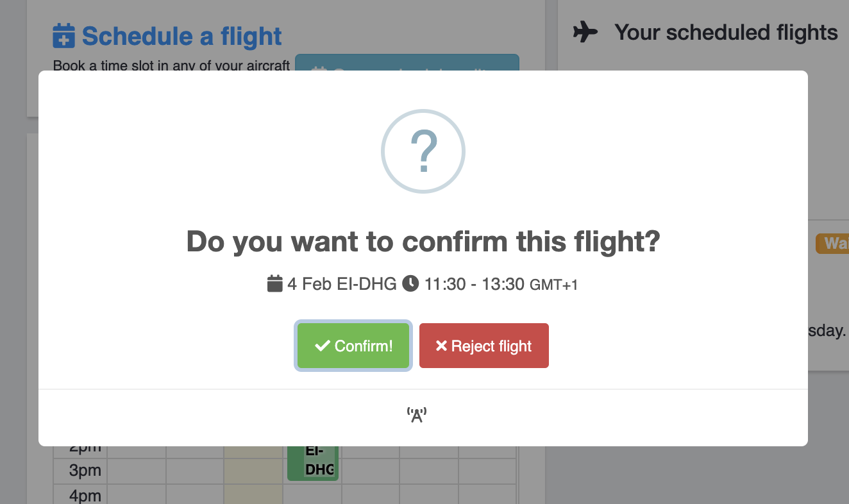The image size is (849, 504).
Task: Click the 4pm time slot label
Action: coord(85,495)
